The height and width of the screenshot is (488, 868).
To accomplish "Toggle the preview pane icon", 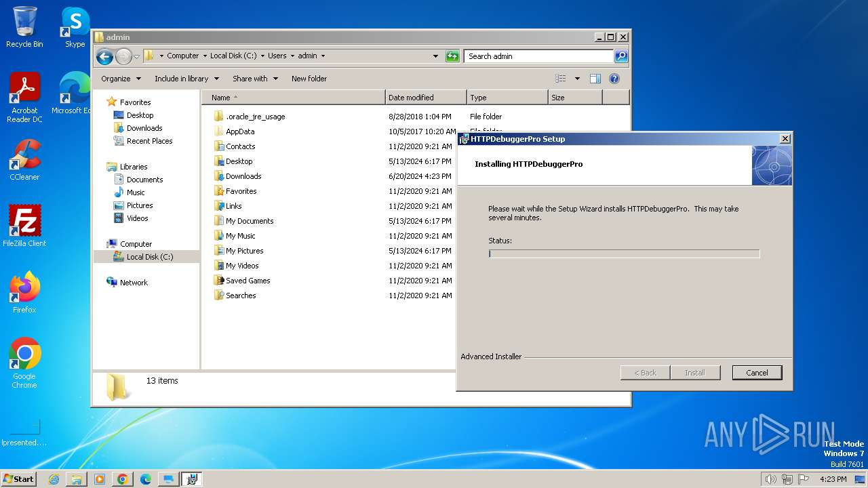I will (x=595, y=79).
